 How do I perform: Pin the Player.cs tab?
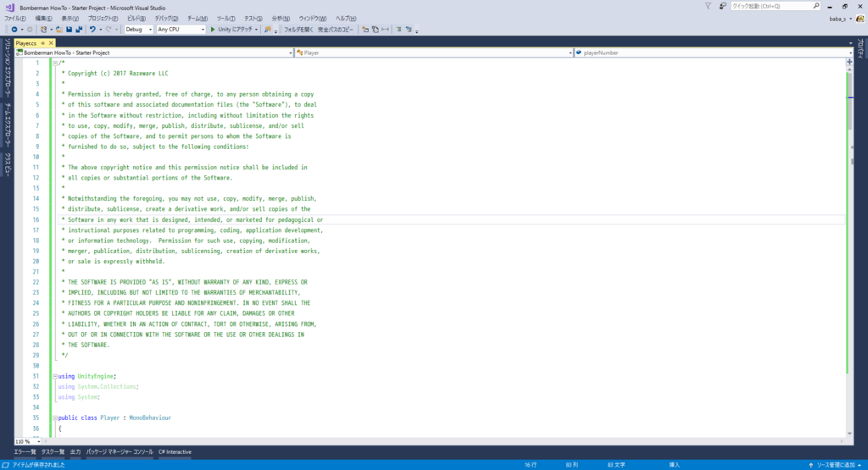[x=42, y=43]
